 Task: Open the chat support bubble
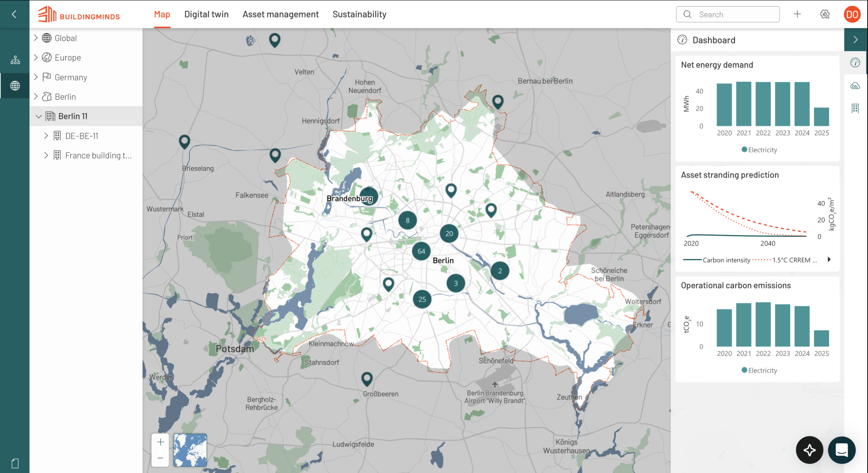[841, 450]
